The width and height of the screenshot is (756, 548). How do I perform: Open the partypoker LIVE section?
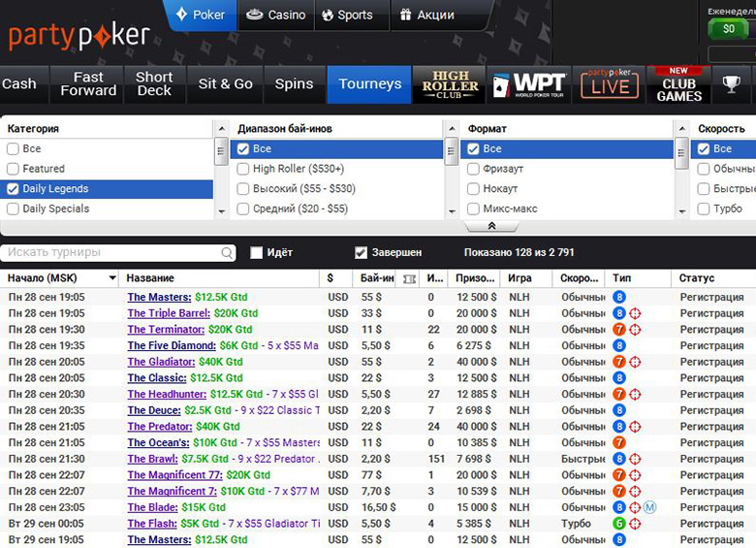tap(610, 84)
